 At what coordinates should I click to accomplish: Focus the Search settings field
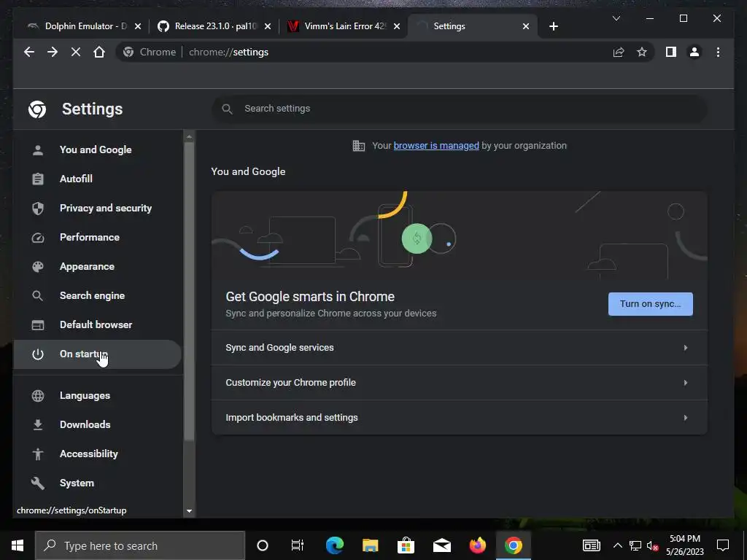(x=460, y=109)
